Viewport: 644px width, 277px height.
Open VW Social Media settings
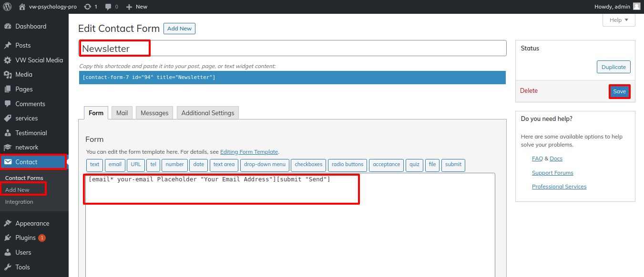[x=39, y=60]
